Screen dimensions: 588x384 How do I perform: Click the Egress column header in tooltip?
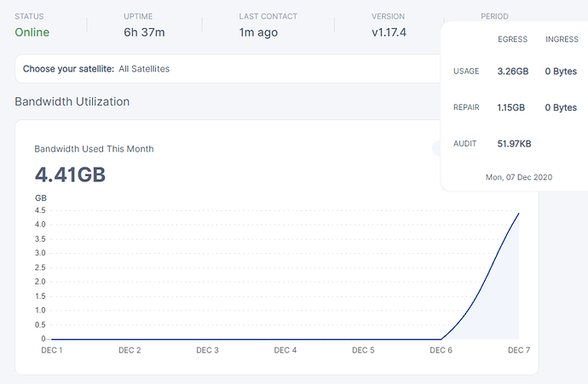512,39
